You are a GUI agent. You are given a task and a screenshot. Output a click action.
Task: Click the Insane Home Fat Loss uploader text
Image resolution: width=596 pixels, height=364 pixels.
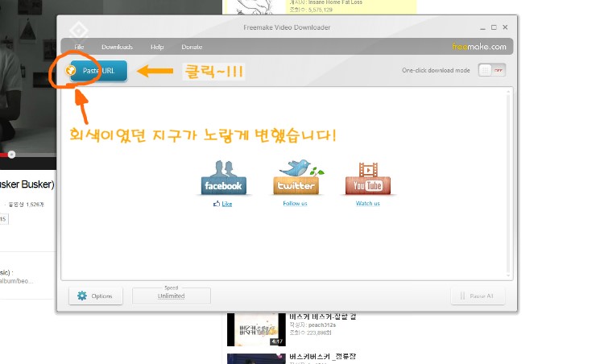(335, 2)
